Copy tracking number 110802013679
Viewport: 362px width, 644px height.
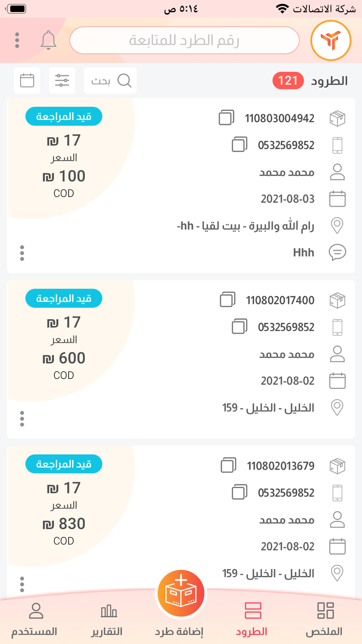coord(228,465)
